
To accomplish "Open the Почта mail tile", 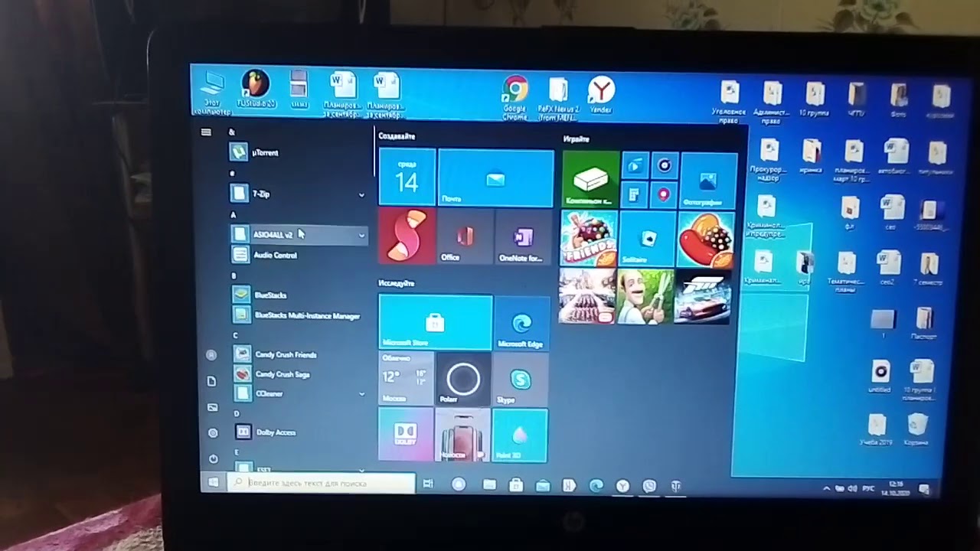I will pos(495,178).
